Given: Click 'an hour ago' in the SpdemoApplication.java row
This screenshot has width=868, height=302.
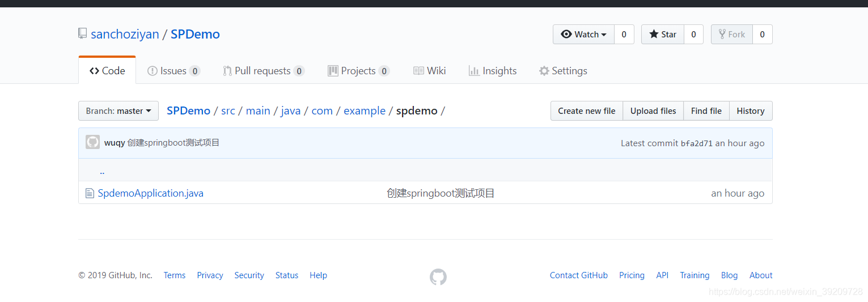Looking at the screenshot, I should [738, 193].
